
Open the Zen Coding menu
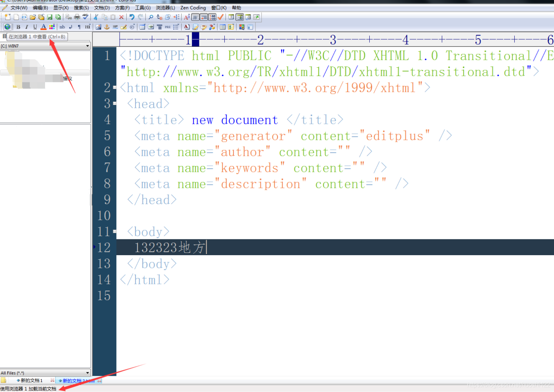[x=193, y=8]
